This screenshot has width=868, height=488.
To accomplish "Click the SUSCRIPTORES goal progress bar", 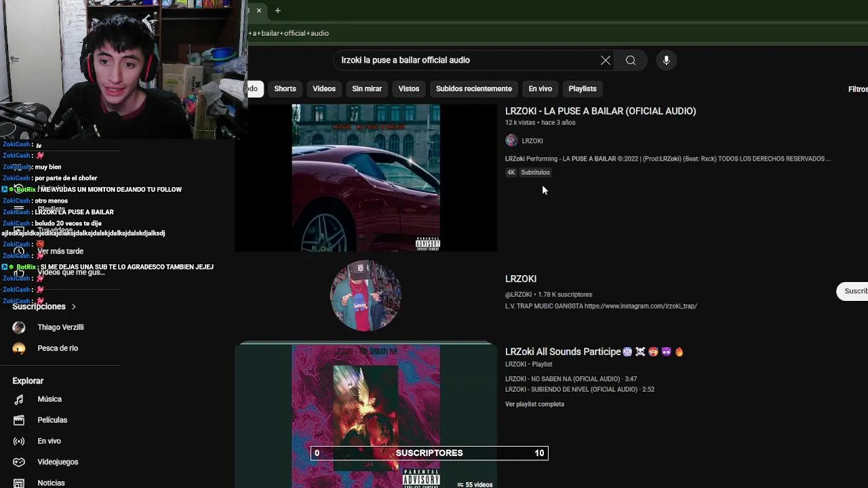I will (429, 453).
